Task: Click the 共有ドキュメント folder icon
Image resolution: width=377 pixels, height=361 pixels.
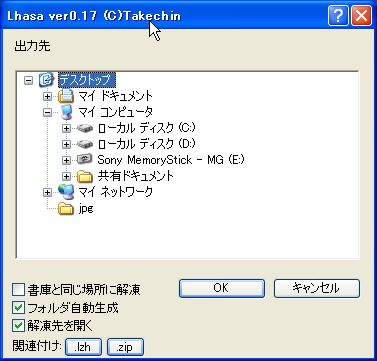Action: point(85,176)
